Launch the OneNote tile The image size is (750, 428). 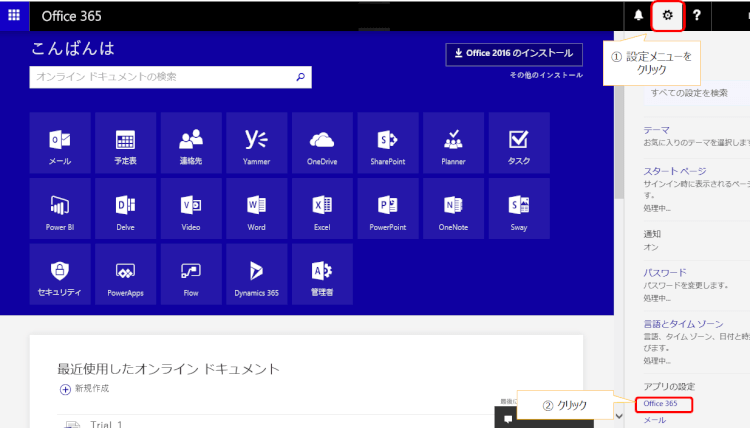453,208
